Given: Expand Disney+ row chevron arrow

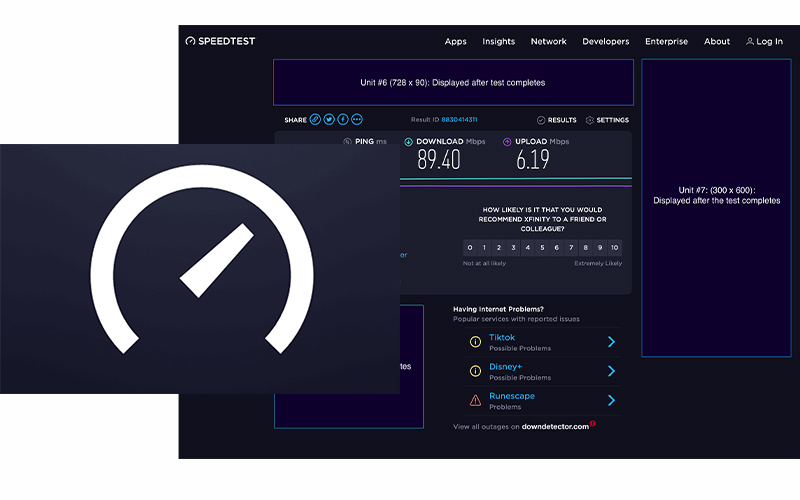Looking at the screenshot, I should [611, 371].
